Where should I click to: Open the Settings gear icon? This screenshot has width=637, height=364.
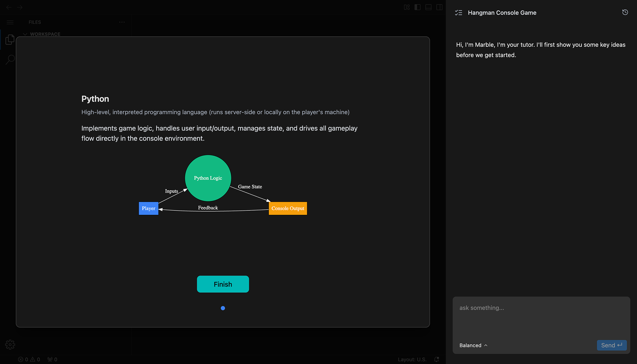10,344
